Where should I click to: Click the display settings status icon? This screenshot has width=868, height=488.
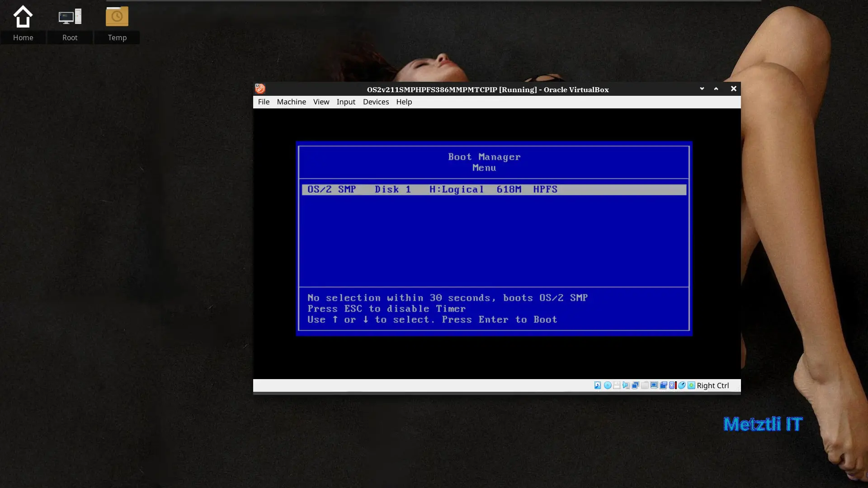pyautogui.click(x=654, y=385)
